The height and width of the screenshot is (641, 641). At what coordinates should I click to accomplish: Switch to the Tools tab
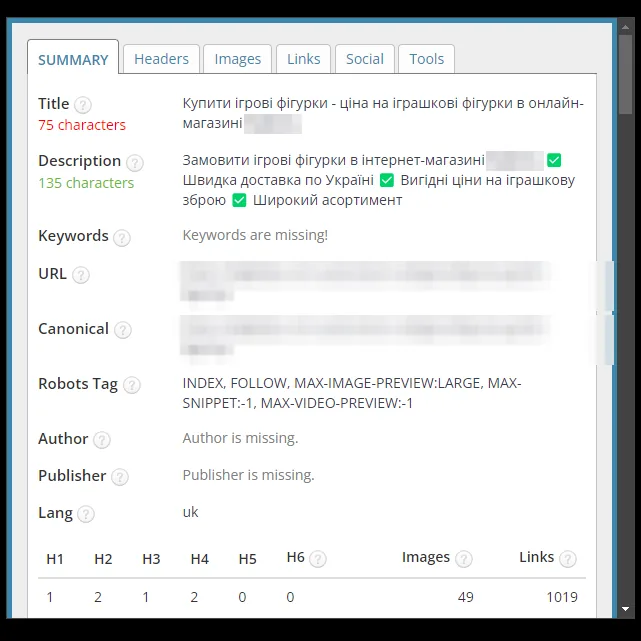[x=426, y=59]
